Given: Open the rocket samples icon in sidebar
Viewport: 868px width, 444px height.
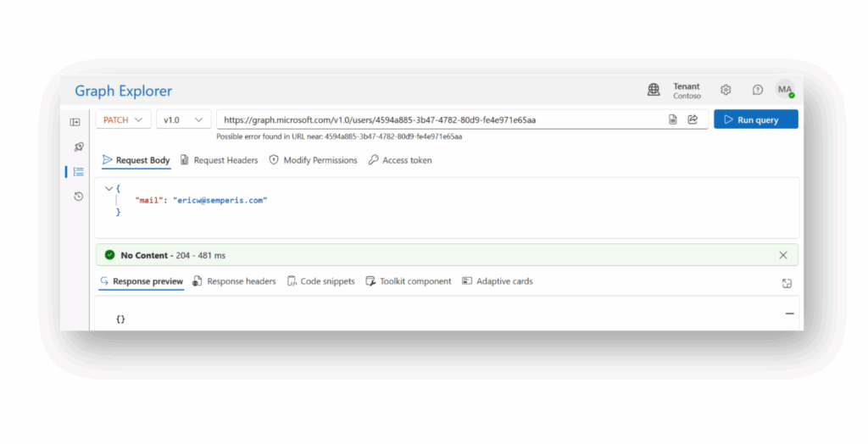Looking at the screenshot, I should coord(79,147).
